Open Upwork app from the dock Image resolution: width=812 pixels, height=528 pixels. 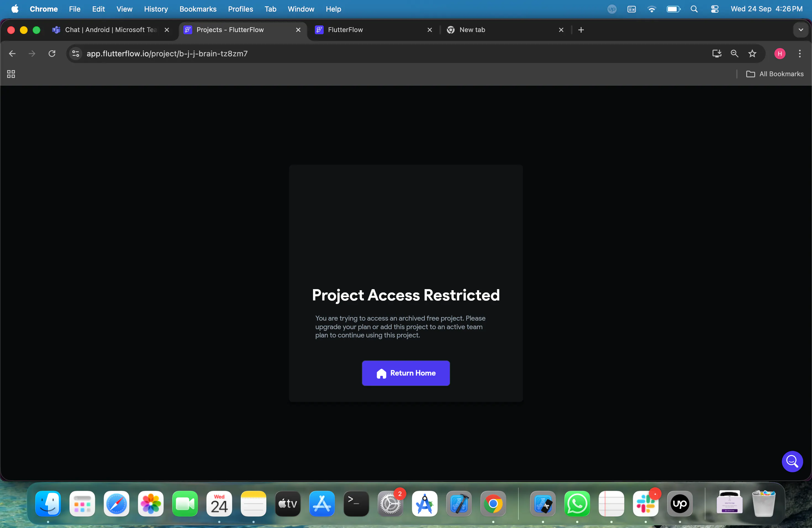tap(680, 503)
